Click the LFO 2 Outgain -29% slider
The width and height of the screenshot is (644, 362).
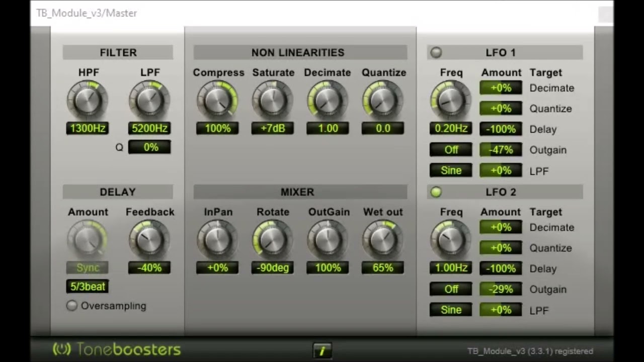(x=501, y=289)
